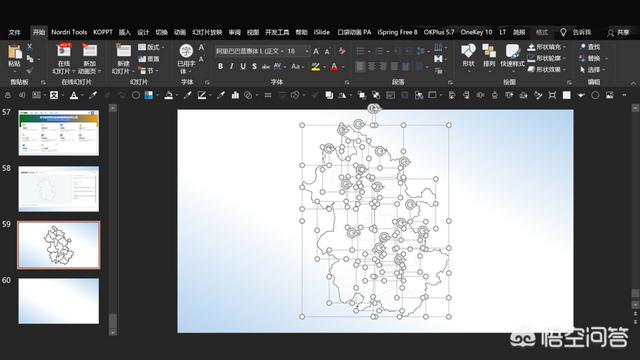Click the red font color A swatch
The width and height of the screenshot is (640, 360).
334,67
